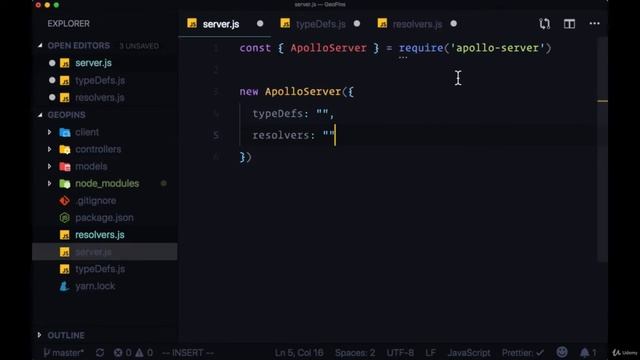Click the require call in line 1

(x=421, y=48)
